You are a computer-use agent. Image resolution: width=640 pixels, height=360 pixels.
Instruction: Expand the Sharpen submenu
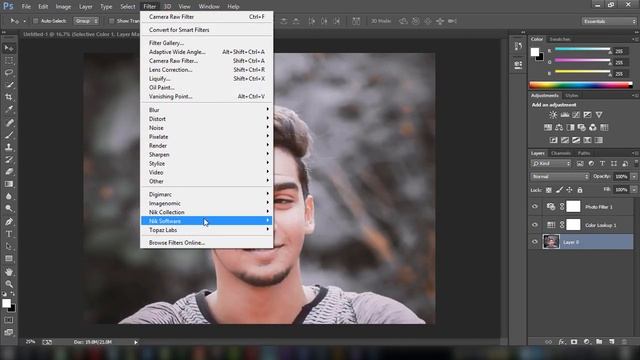[207, 154]
